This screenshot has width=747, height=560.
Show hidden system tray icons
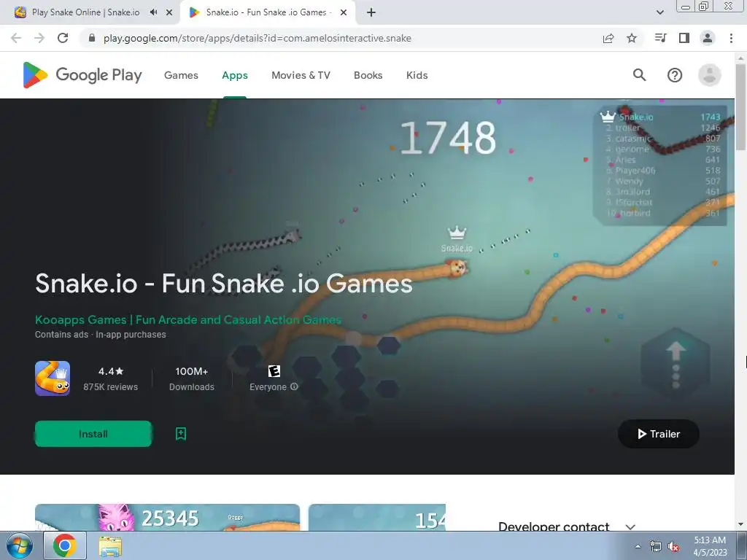(x=638, y=546)
